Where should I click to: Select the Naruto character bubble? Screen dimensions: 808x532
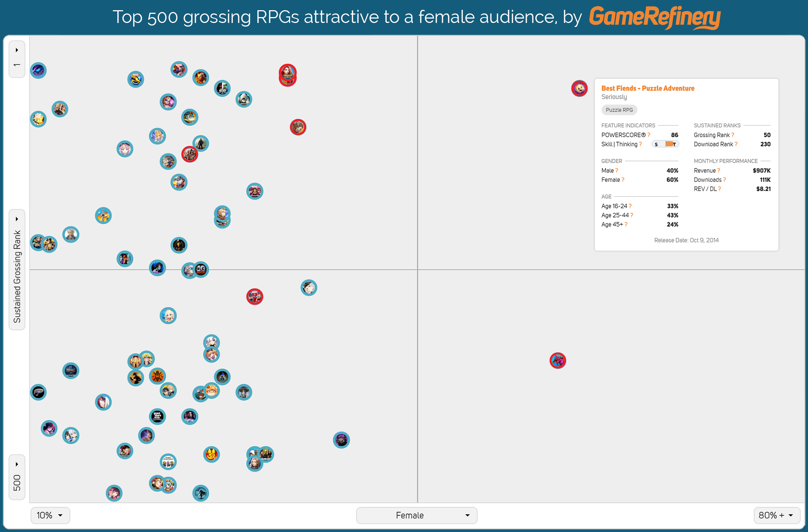click(x=147, y=359)
